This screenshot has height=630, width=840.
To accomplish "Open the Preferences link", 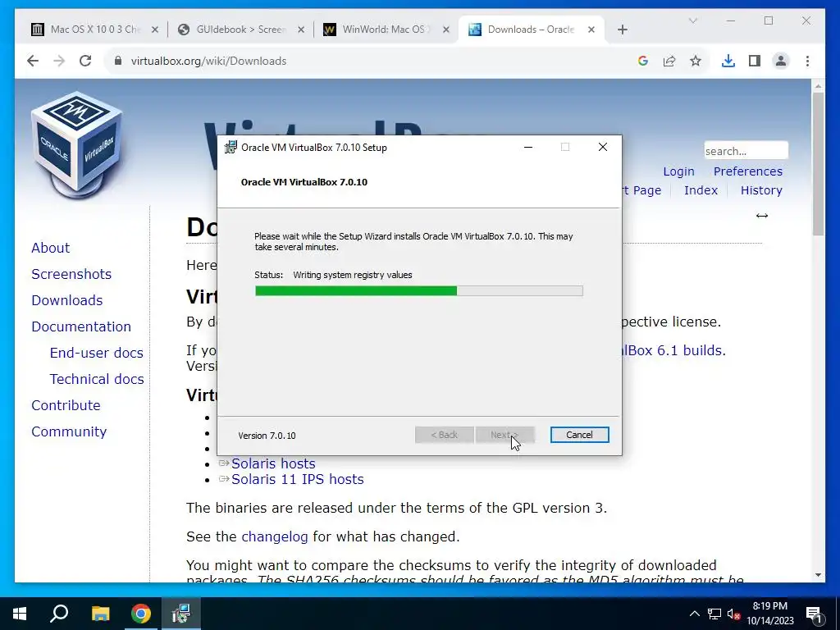I will pos(748,171).
